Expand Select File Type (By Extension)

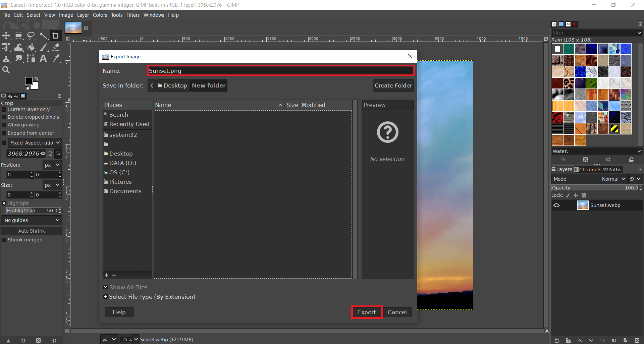(106, 297)
